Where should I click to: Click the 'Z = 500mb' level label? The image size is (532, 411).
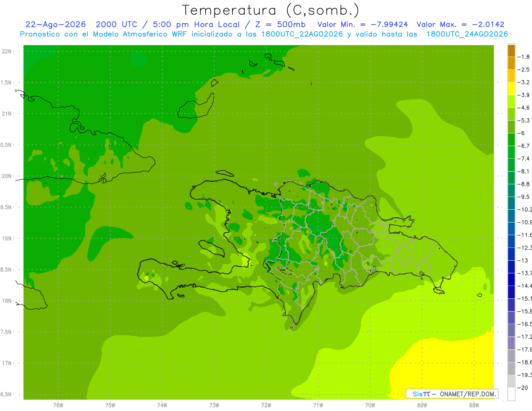point(279,24)
